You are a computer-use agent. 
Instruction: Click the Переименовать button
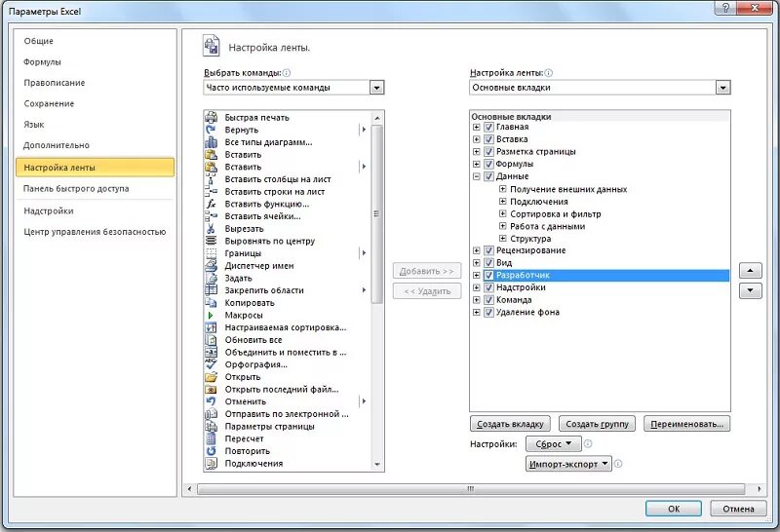(687, 424)
